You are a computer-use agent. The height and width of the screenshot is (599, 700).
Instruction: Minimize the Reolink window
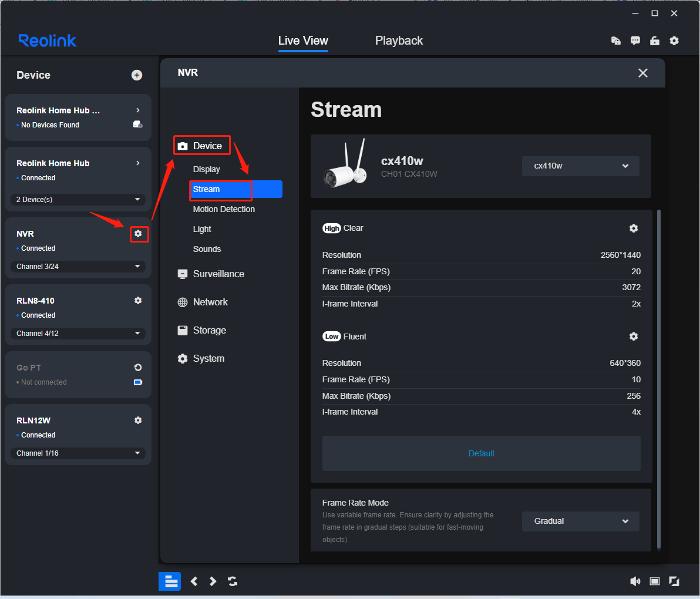[x=635, y=14]
